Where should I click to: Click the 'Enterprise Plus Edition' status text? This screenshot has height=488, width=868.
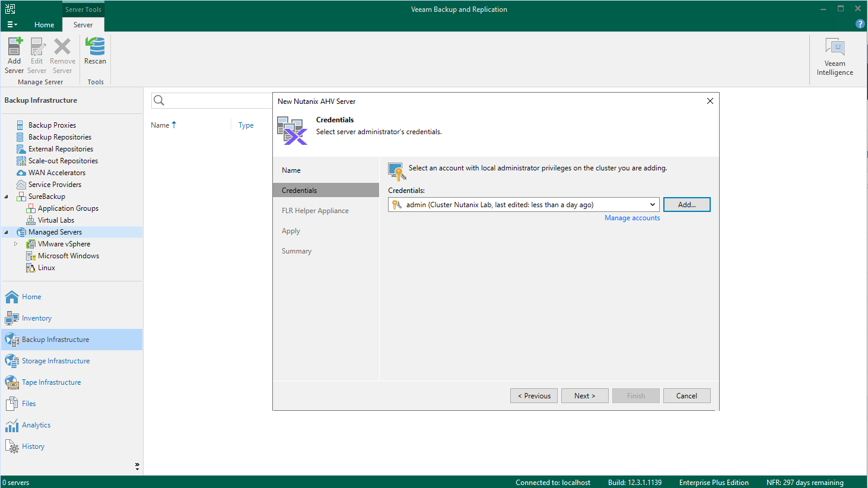click(x=714, y=483)
